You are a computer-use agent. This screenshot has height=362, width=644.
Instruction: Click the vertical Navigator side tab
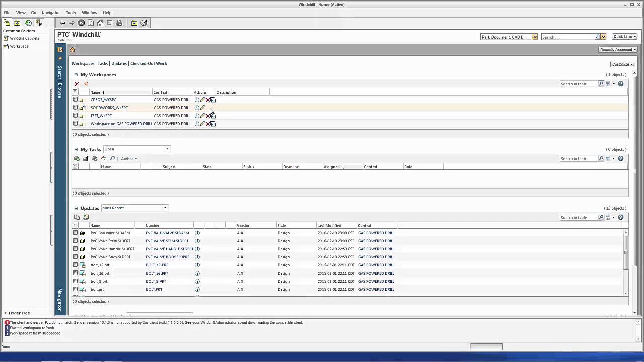tap(60, 299)
